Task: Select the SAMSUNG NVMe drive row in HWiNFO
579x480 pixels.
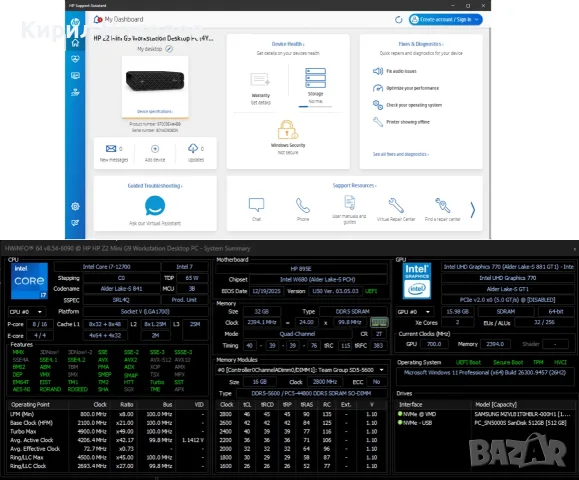Action: point(484,414)
